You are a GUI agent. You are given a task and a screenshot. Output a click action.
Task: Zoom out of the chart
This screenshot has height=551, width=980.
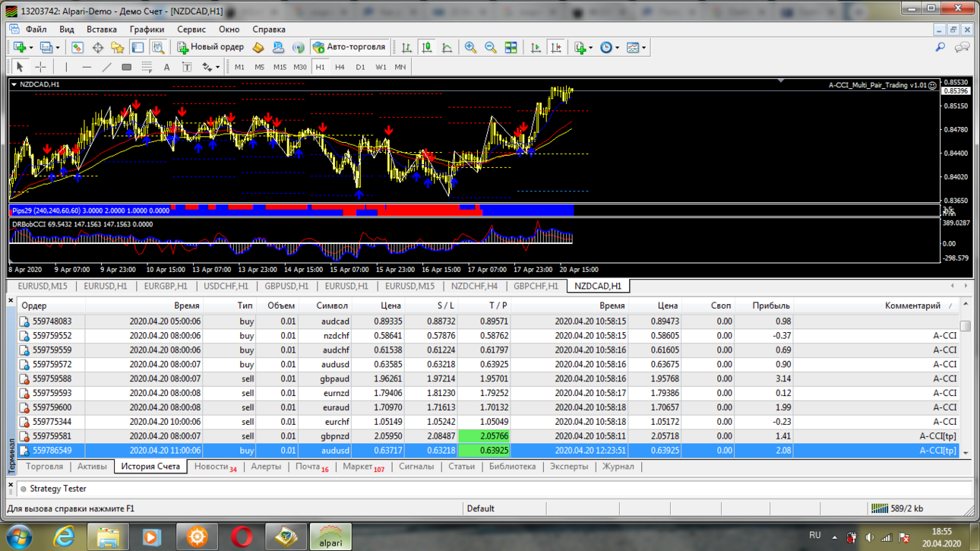pos(491,47)
